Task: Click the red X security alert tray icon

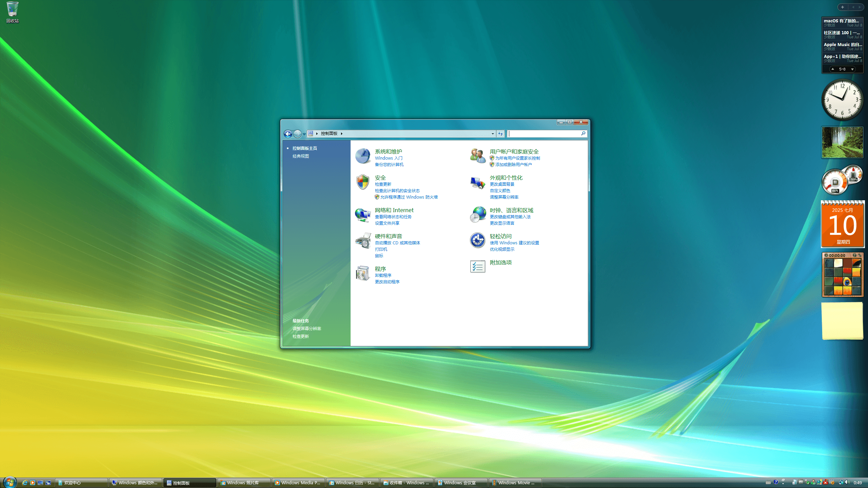Action: tap(826, 482)
